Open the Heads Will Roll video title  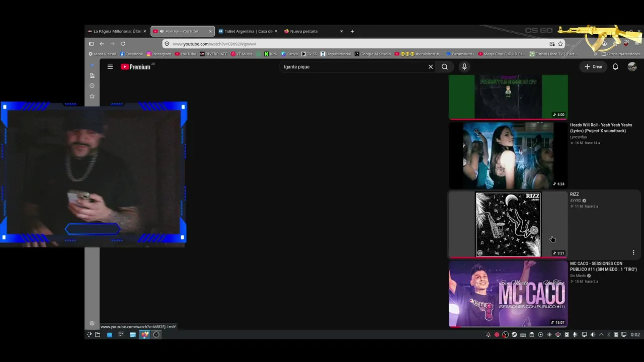click(x=601, y=128)
